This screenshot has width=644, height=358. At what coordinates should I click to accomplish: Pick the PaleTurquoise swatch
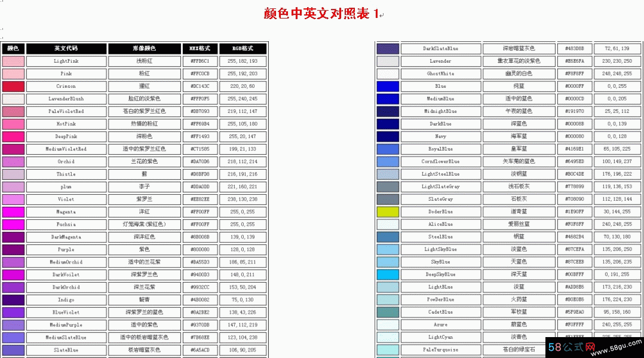click(388, 350)
